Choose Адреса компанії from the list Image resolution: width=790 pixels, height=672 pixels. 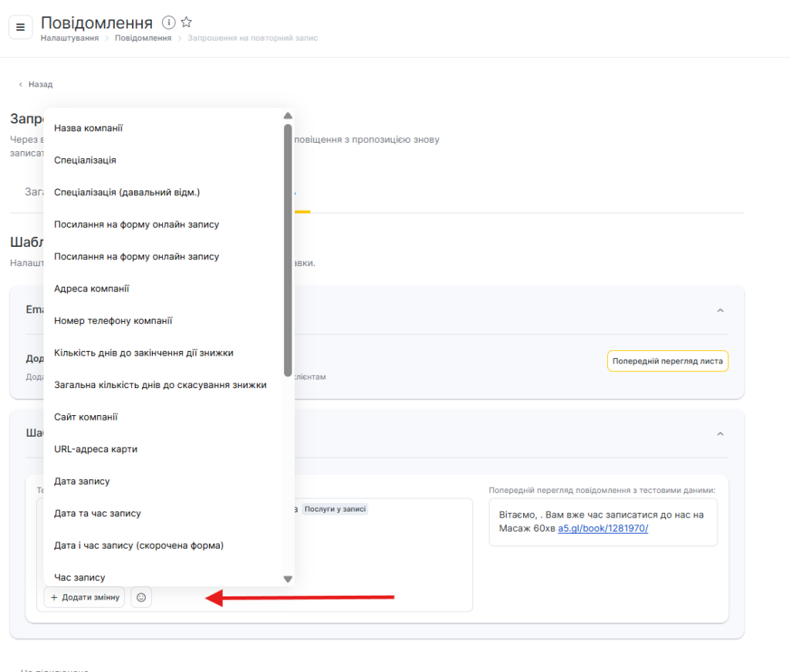[92, 289]
